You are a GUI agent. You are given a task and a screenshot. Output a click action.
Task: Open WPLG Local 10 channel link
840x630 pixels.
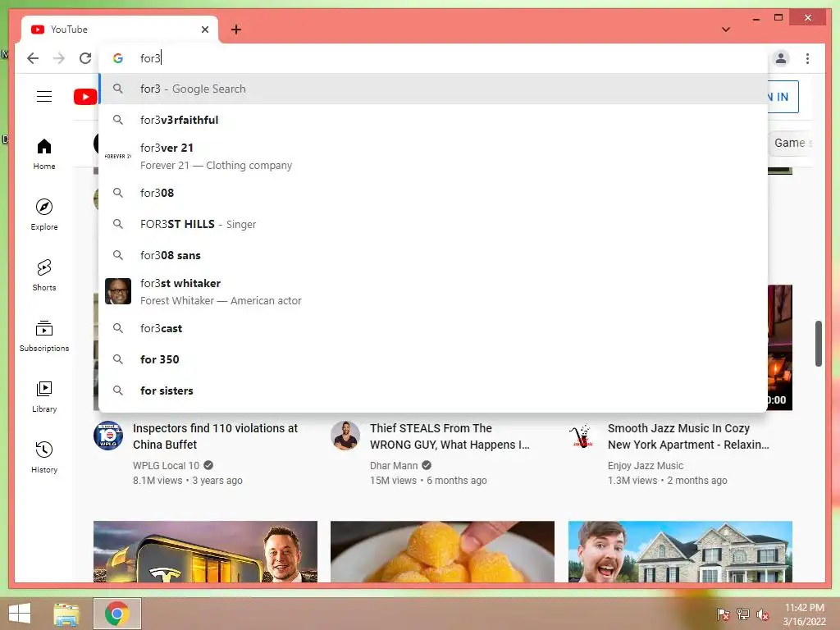[x=166, y=466]
